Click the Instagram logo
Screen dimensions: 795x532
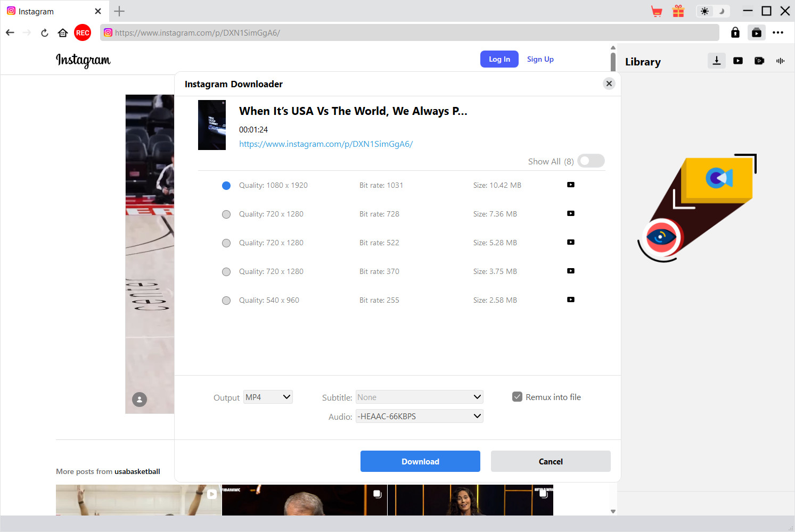click(83, 60)
